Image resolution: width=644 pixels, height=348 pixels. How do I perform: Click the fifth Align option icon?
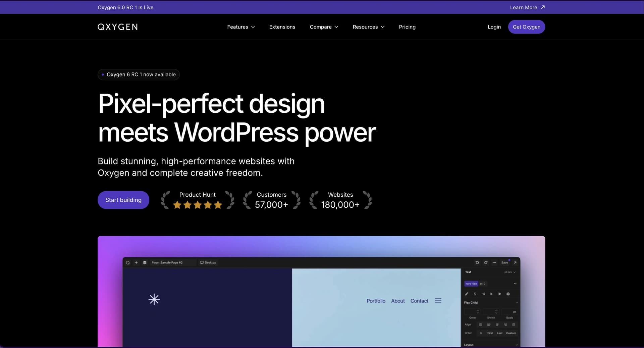tap(514, 325)
